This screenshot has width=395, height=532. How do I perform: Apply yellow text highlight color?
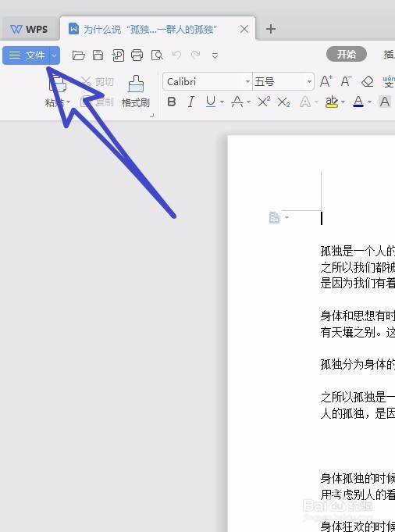pyautogui.click(x=332, y=102)
